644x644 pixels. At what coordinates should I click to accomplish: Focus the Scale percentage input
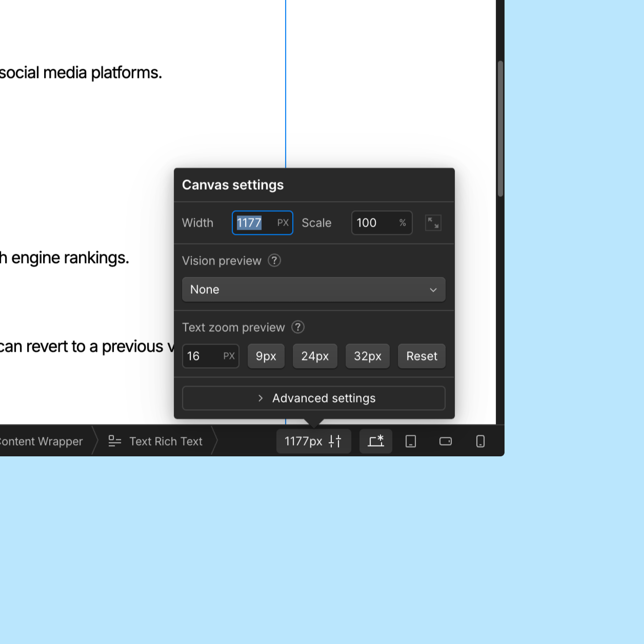pos(382,223)
